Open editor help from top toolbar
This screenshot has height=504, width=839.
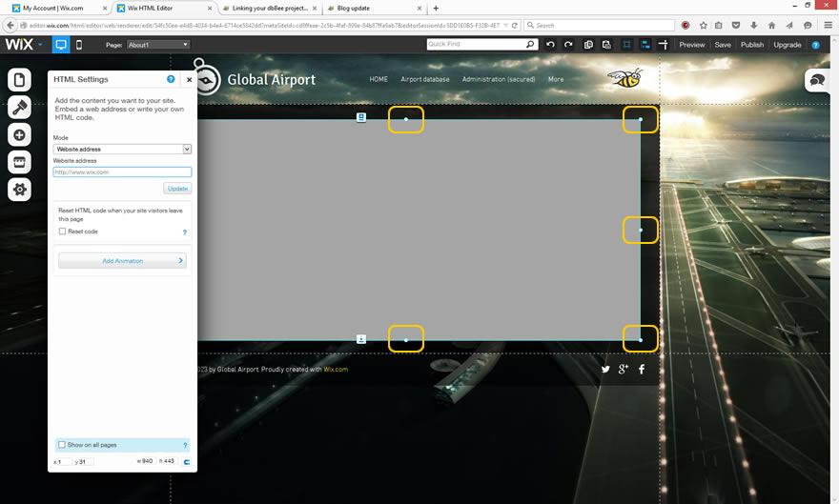tap(815, 45)
